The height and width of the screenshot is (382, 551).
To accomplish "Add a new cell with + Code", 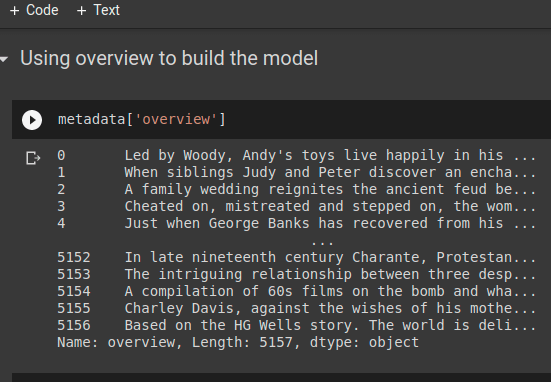I will pos(34,10).
